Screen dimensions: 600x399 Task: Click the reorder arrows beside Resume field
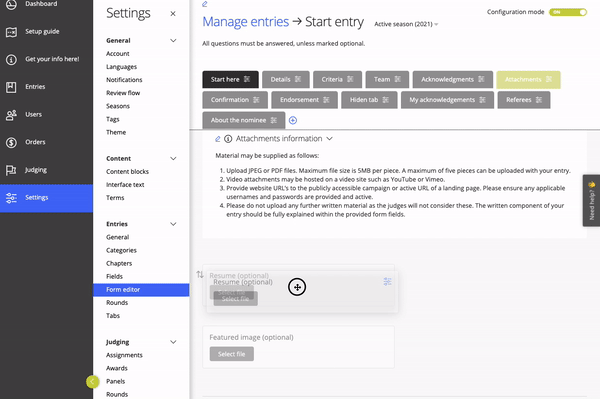click(200, 274)
